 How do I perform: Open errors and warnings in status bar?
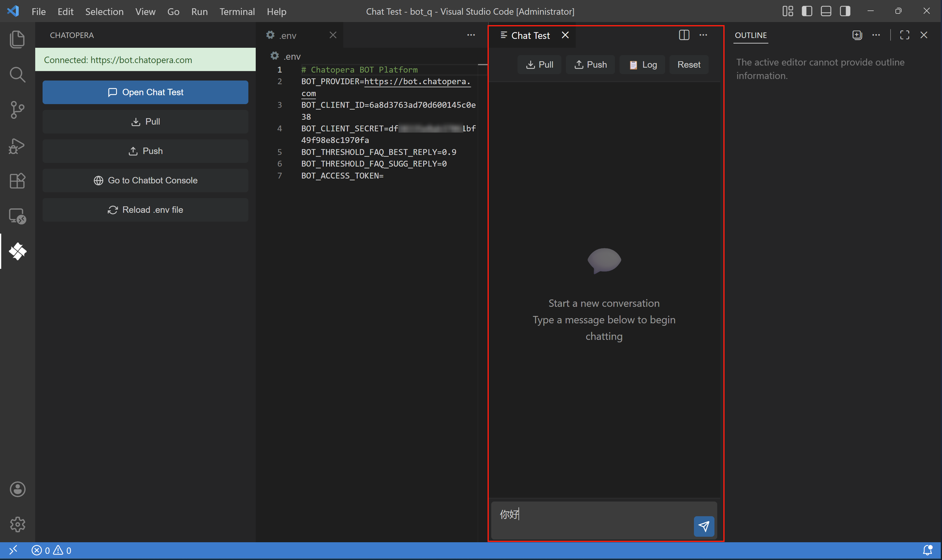[51, 550]
